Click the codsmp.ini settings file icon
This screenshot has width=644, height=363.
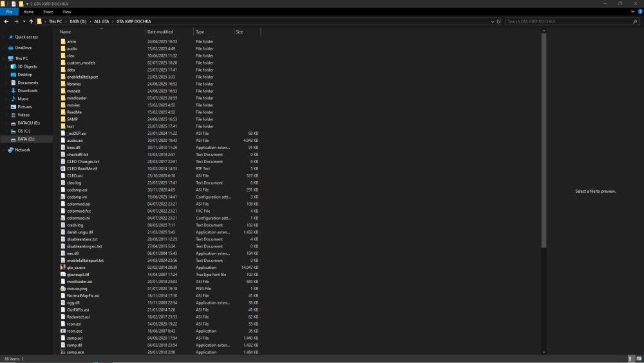[63, 197]
